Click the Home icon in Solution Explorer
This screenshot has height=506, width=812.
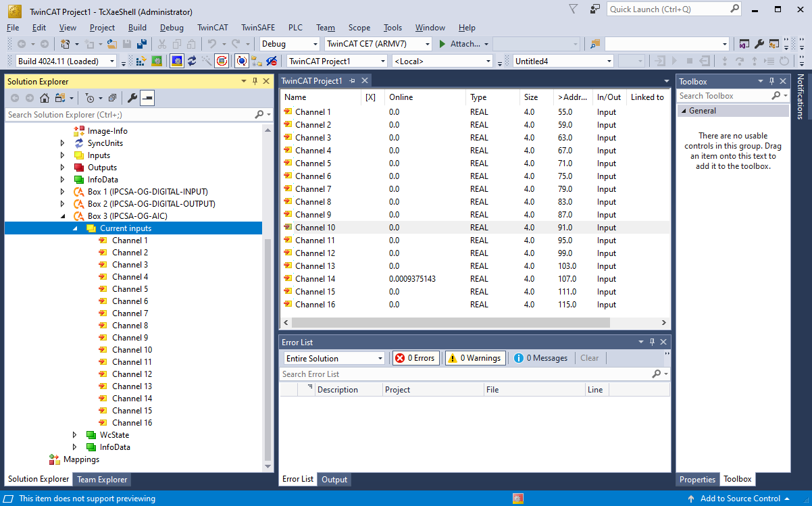click(44, 99)
